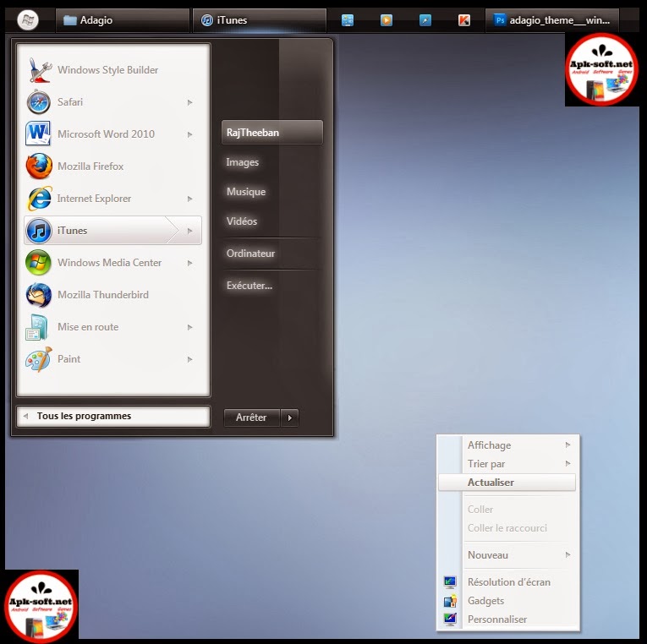The height and width of the screenshot is (644, 647).
Task: Select Actualiser in the context menu
Action: coord(507,483)
